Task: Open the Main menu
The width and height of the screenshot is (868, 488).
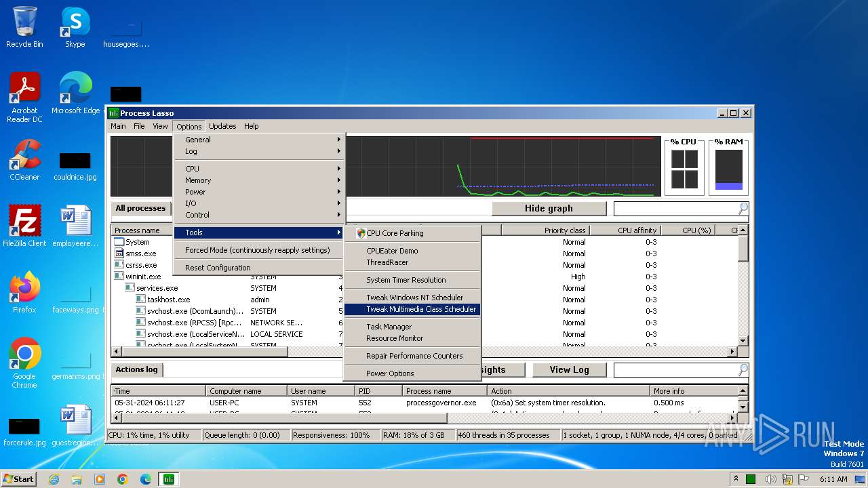Action: tap(118, 126)
